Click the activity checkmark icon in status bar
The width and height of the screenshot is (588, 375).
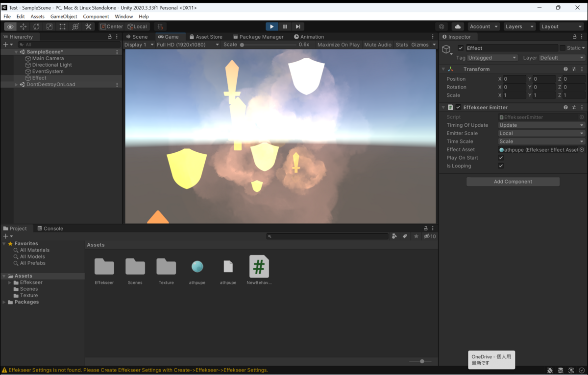[x=582, y=371]
